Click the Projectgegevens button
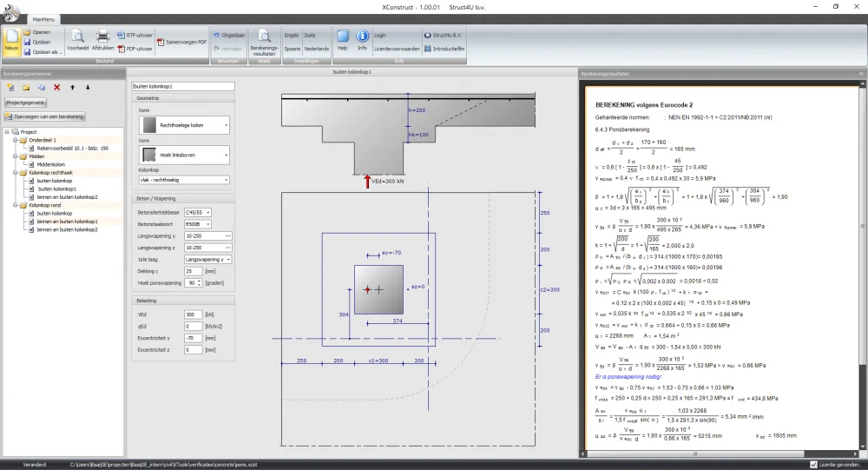The image size is (868, 470). [25, 103]
